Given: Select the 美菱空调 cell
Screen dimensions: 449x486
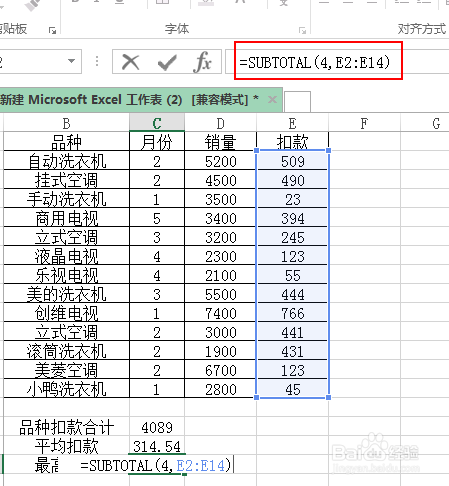Looking at the screenshot, I should [x=66, y=370].
